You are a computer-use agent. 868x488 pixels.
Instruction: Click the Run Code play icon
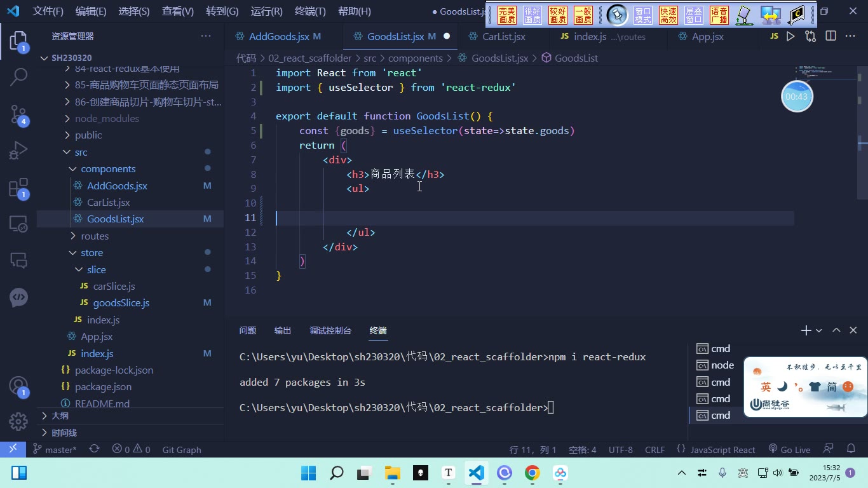(790, 36)
